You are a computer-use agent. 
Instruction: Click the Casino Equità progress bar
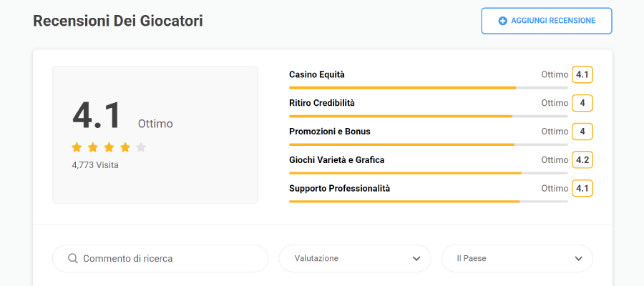[x=428, y=87]
